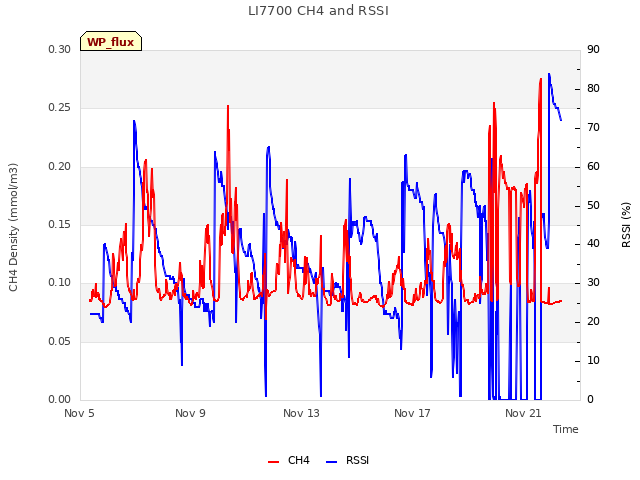Click the 30 right axis value
The width and height of the screenshot is (640, 480).
[x=593, y=282]
